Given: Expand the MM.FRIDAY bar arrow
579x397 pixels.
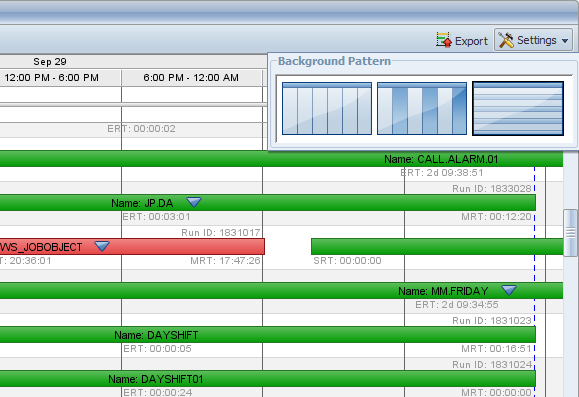Looking at the screenshot, I should [509, 290].
